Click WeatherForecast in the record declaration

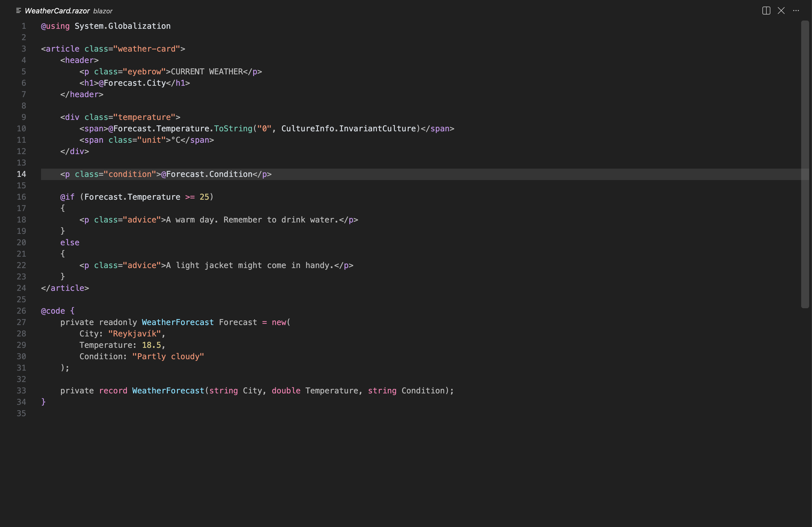click(x=168, y=391)
